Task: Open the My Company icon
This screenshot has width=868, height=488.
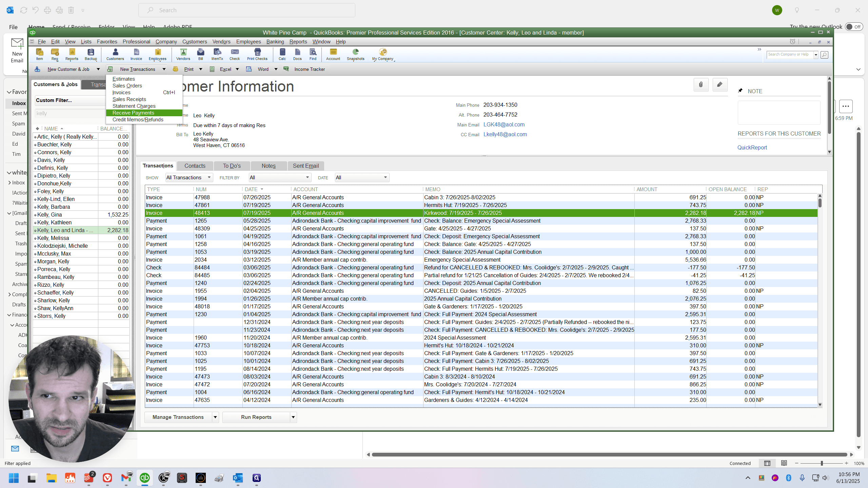Action: tap(383, 54)
